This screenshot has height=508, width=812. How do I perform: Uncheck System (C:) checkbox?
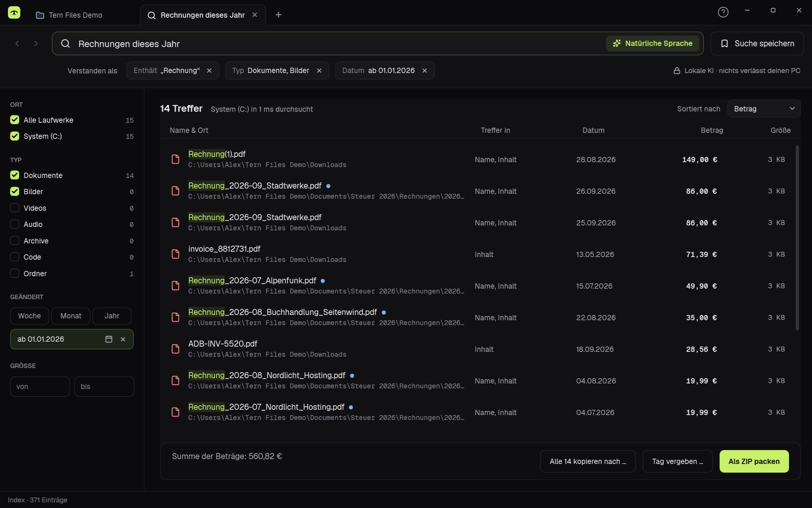(15, 136)
